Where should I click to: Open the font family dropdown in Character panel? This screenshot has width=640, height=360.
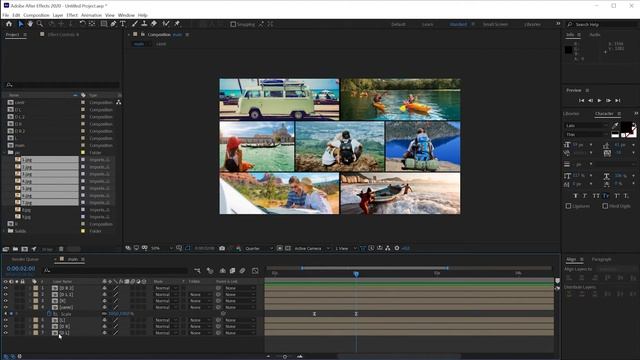pos(586,126)
